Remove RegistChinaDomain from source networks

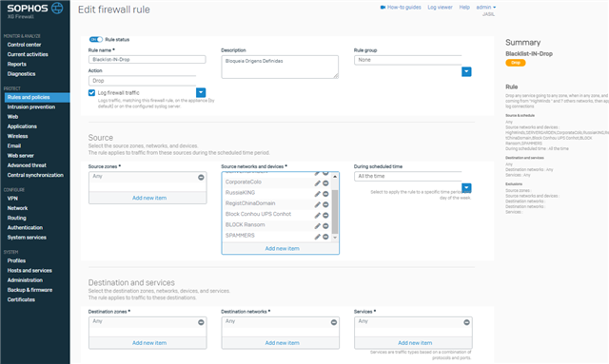pyautogui.click(x=325, y=204)
